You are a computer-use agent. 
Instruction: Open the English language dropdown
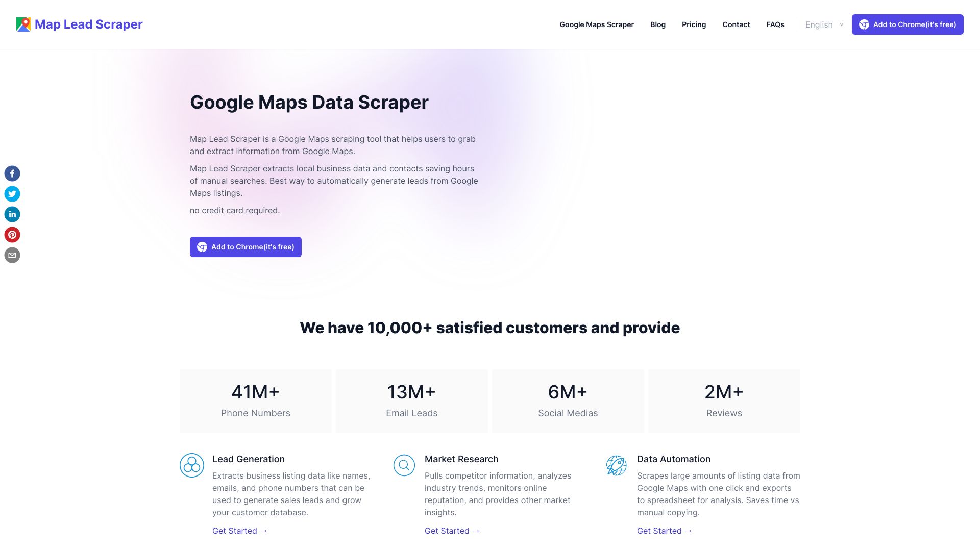(822, 24)
